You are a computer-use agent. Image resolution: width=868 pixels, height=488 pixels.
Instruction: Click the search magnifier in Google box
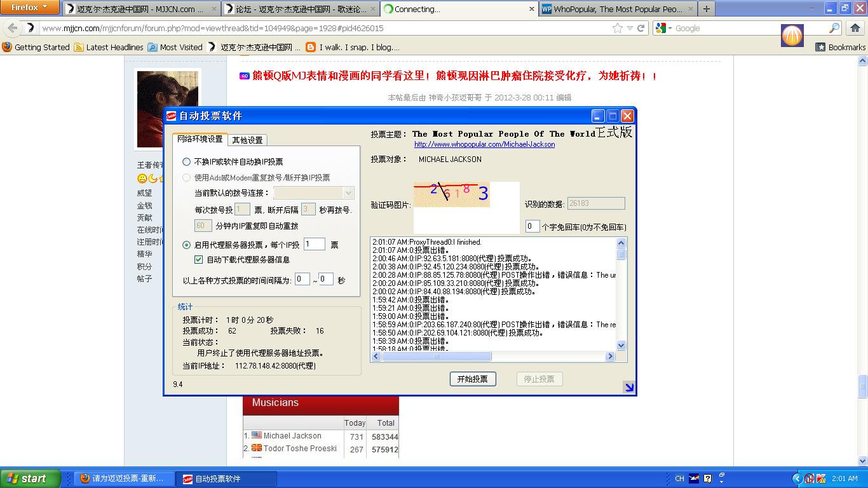834,28
